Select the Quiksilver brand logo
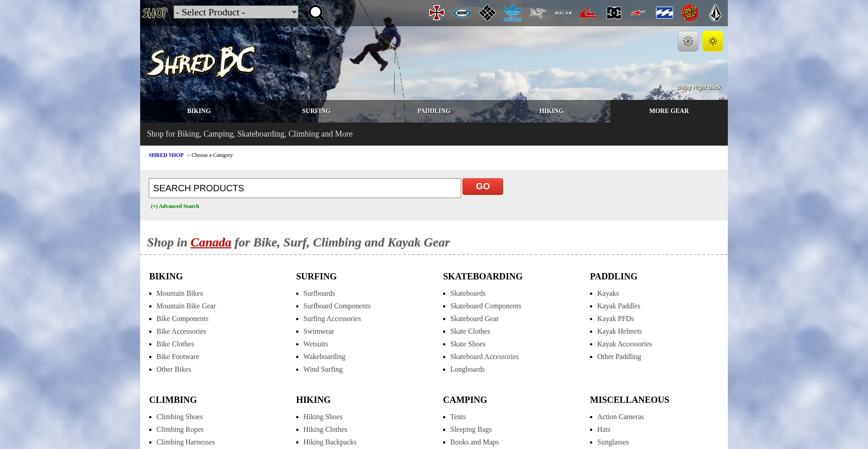This screenshot has width=868, height=449. (588, 13)
